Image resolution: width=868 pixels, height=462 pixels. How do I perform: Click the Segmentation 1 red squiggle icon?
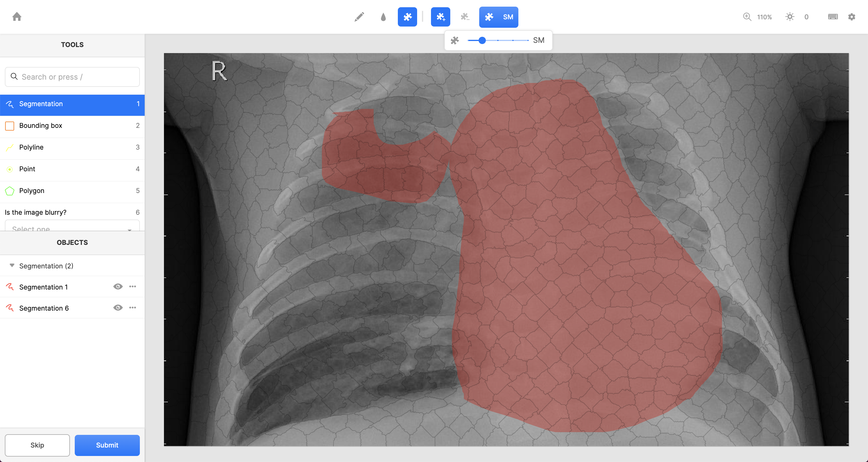10,287
